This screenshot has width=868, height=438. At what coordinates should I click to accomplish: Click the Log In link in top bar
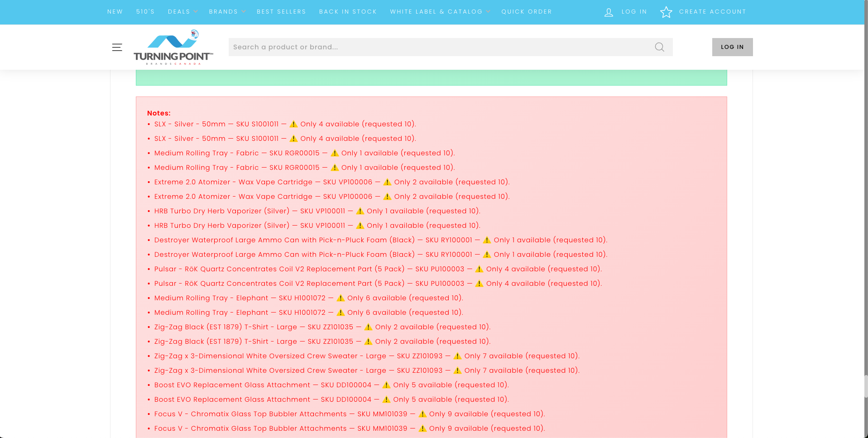[x=634, y=12]
